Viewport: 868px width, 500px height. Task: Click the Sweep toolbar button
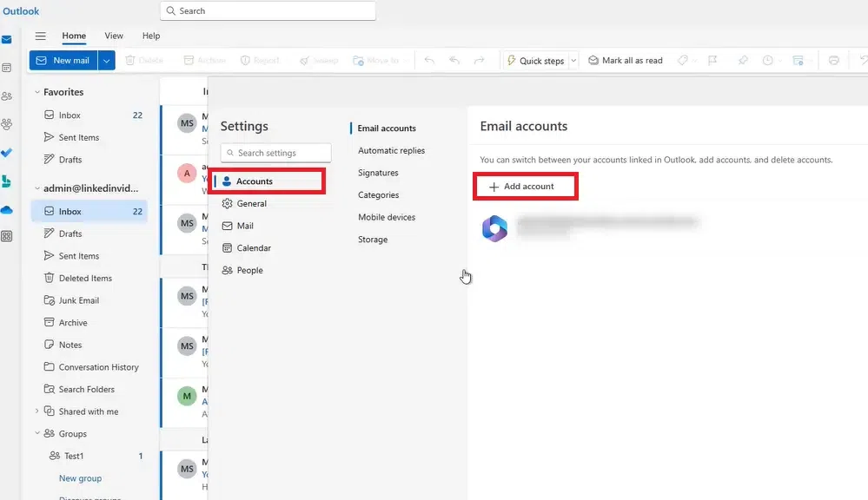(x=319, y=60)
